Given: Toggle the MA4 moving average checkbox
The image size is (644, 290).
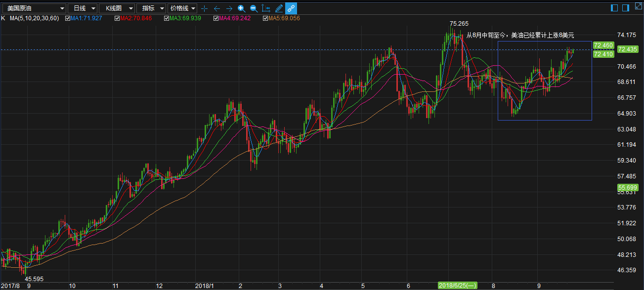Looking at the screenshot, I should click(216, 18).
